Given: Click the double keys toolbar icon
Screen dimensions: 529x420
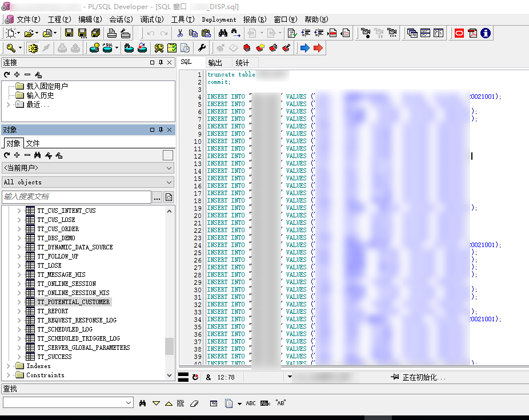Looking at the screenshot, I should [x=159, y=48].
